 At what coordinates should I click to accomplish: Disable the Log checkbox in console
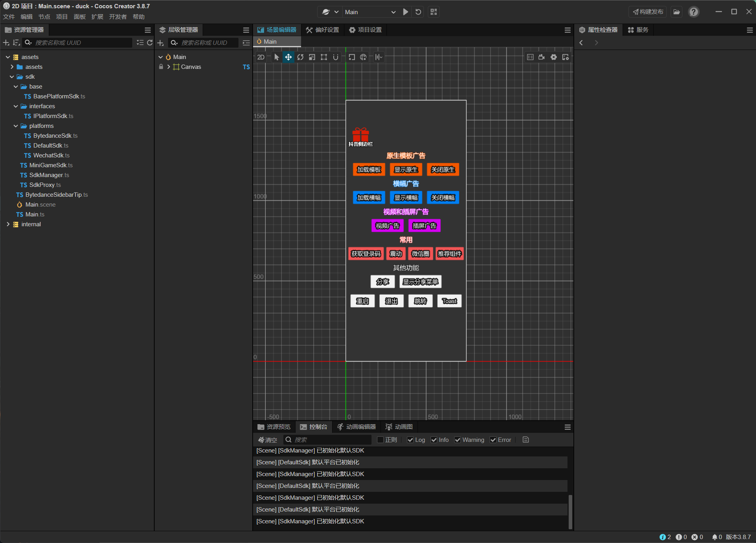coord(410,440)
